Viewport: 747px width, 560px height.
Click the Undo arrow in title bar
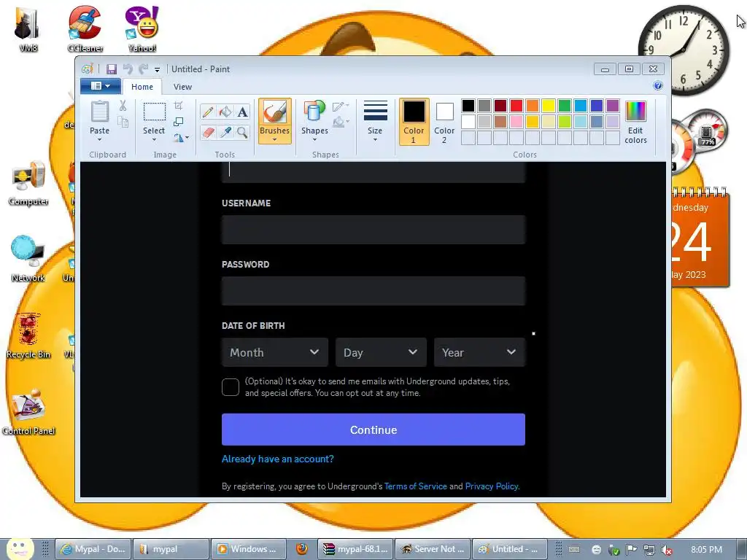(128, 69)
